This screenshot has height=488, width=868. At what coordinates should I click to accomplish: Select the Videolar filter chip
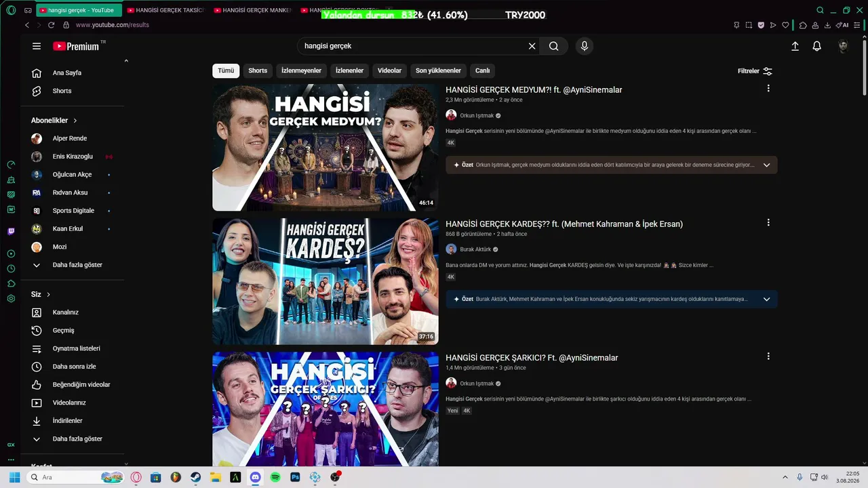point(389,70)
